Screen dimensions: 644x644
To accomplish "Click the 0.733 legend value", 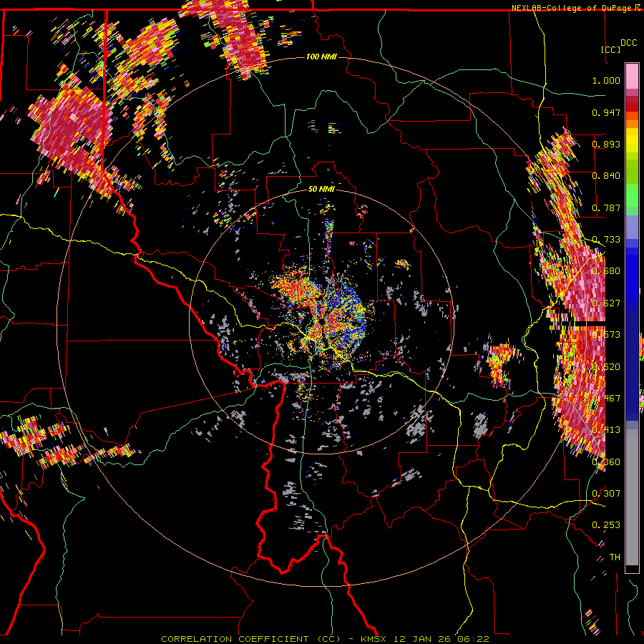I will (606, 240).
